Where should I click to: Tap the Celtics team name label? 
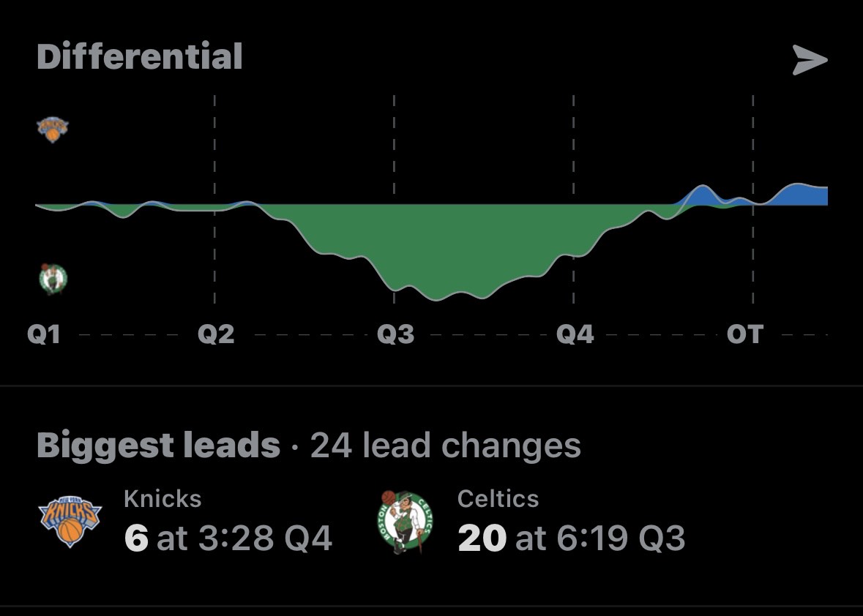pos(498,499)
